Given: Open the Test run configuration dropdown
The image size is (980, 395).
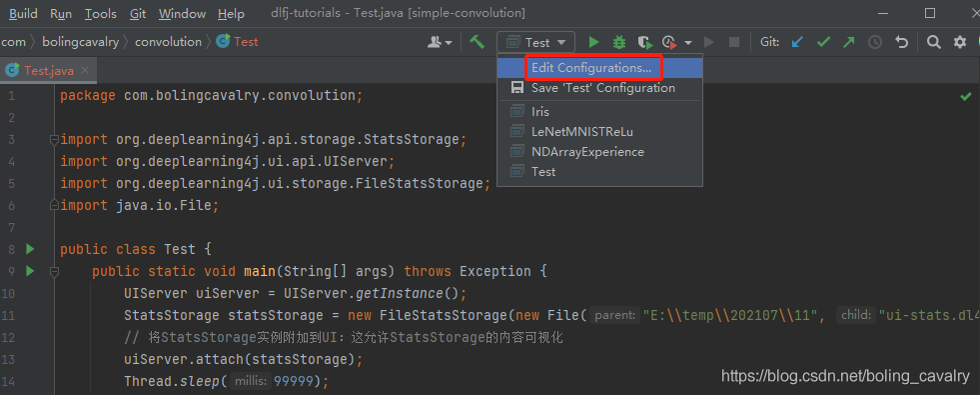Looking at the screenshot, I should pyautogui.click(x=535, y=42).
